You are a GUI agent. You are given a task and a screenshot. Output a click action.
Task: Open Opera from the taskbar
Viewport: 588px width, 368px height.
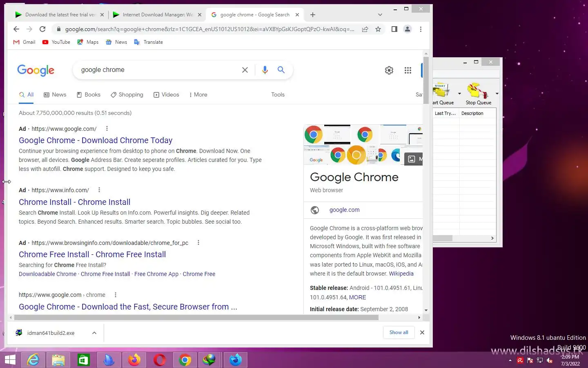[160, 360]
